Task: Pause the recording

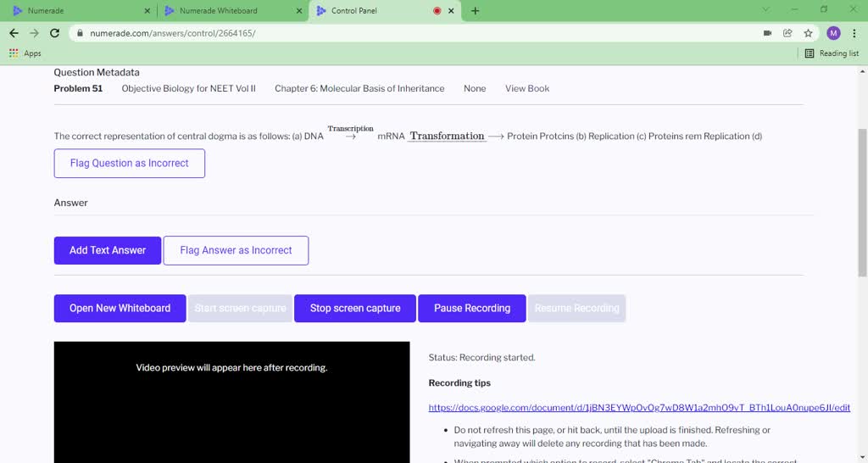Action: click(471, 308)
